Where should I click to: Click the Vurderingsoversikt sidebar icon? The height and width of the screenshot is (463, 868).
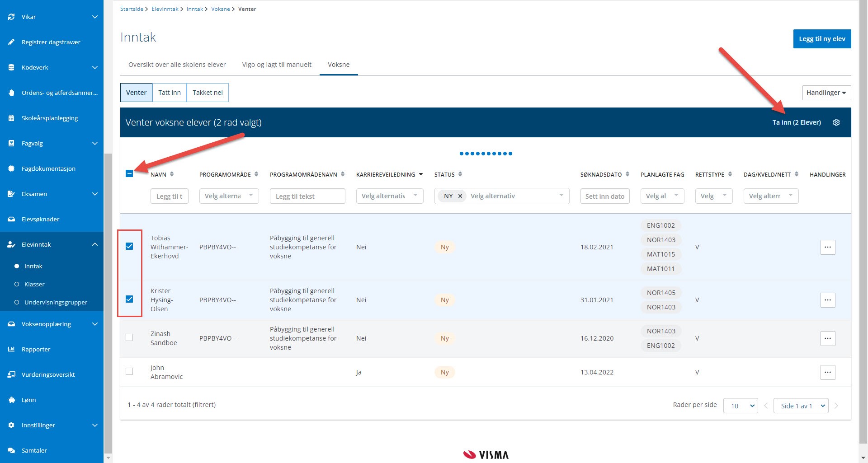tap(11, 374)
